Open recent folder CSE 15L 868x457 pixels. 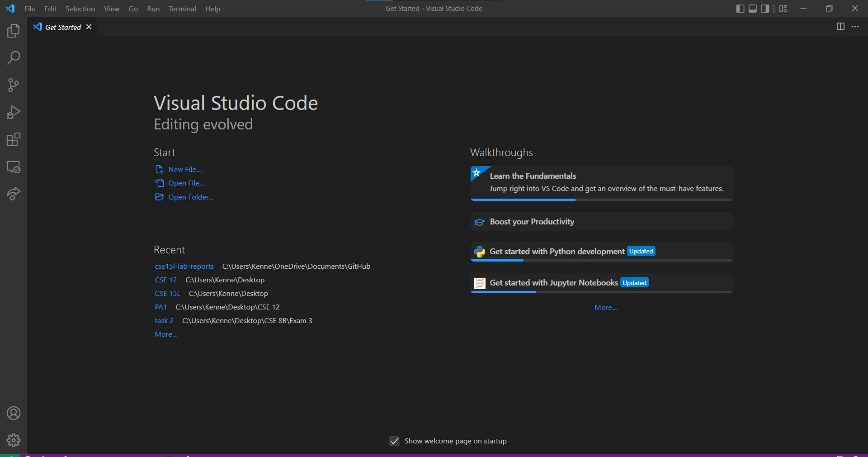tap(167, 293)
